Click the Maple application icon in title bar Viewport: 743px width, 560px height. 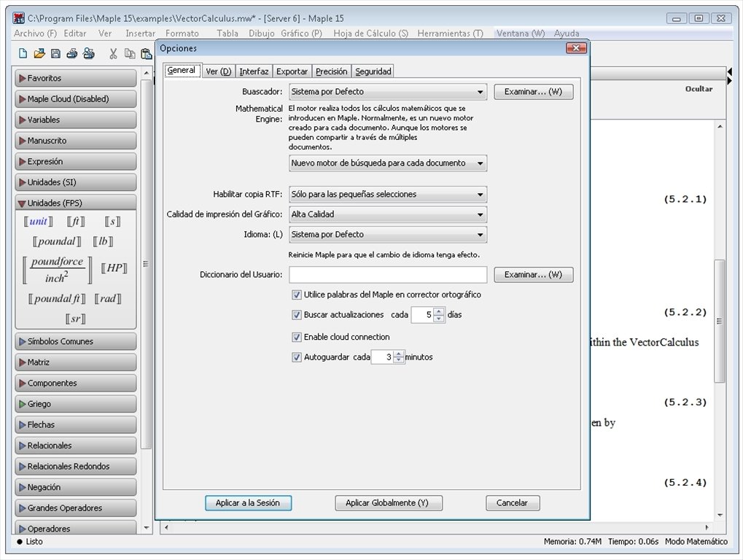click(x=19, y=18)
